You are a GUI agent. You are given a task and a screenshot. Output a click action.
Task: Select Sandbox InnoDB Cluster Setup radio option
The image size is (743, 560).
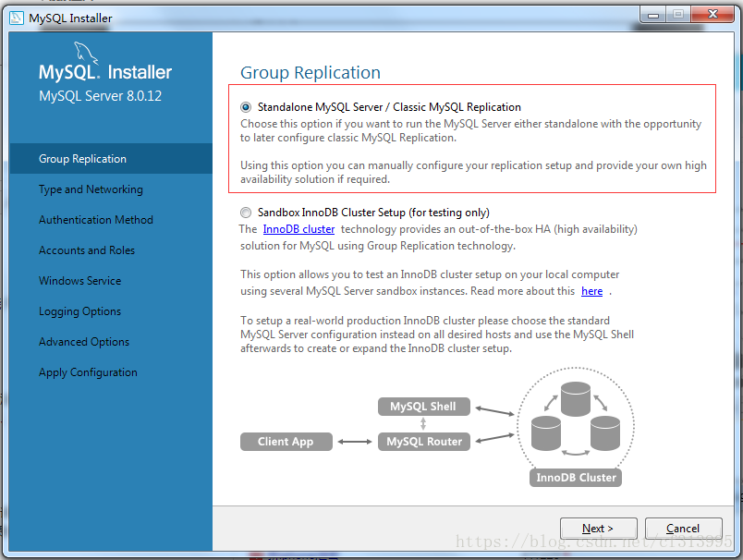click(246, 213)
